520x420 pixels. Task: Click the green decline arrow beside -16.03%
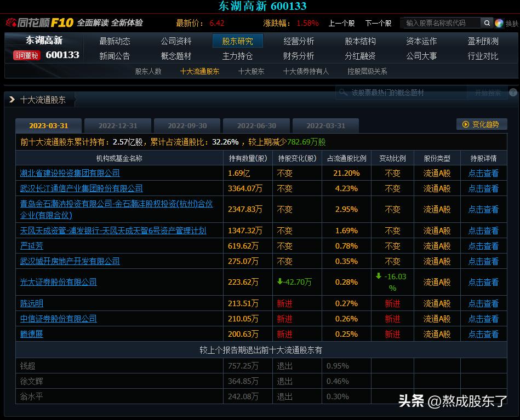coord(379,277)
